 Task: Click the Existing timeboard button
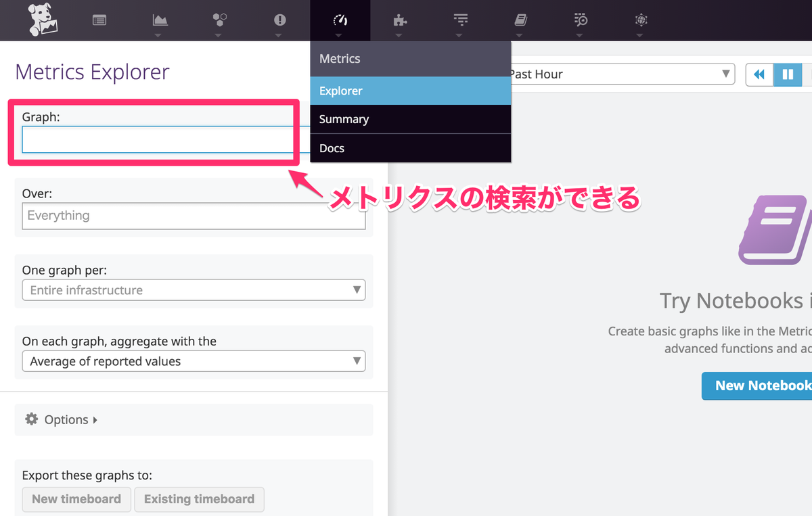pyautogui.click(x=199, y=499)
